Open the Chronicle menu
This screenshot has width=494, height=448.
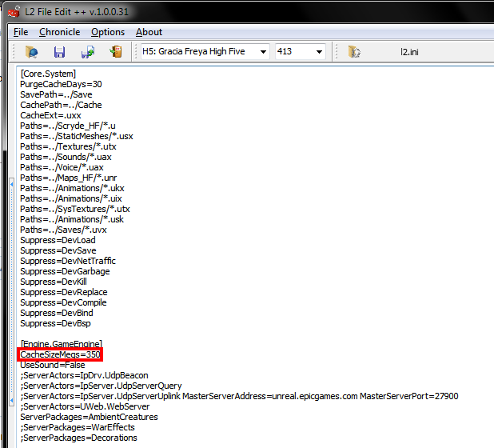pos(59,32)
